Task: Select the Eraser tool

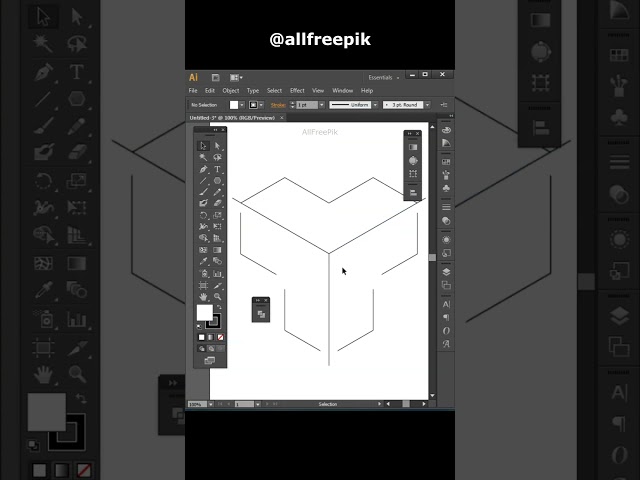Action: point(218,203)
